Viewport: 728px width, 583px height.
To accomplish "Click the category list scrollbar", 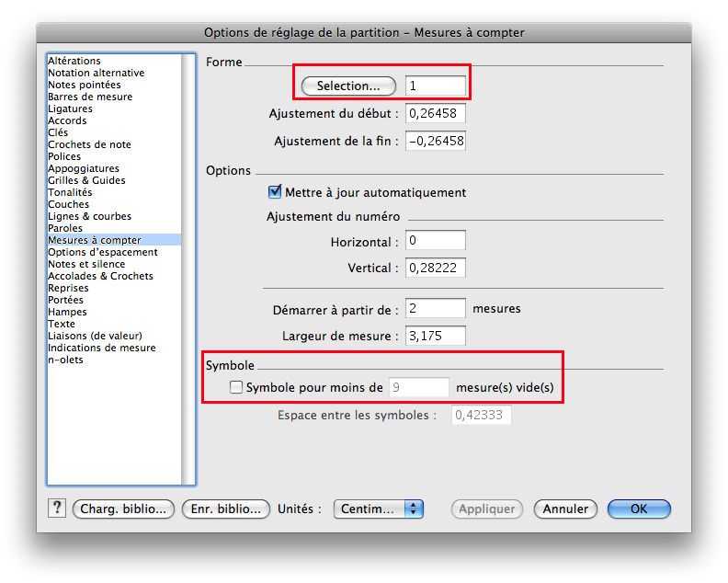I will (188, 269).
